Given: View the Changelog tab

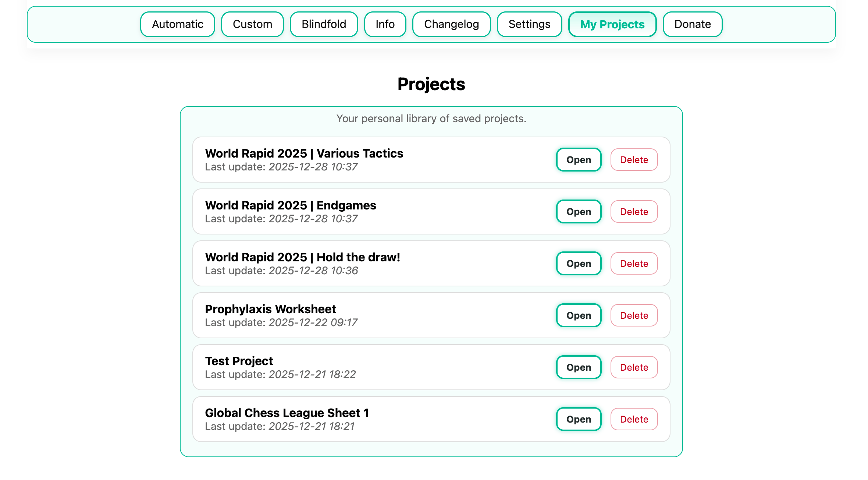Looking at the screenshot, I should [451, 24].
